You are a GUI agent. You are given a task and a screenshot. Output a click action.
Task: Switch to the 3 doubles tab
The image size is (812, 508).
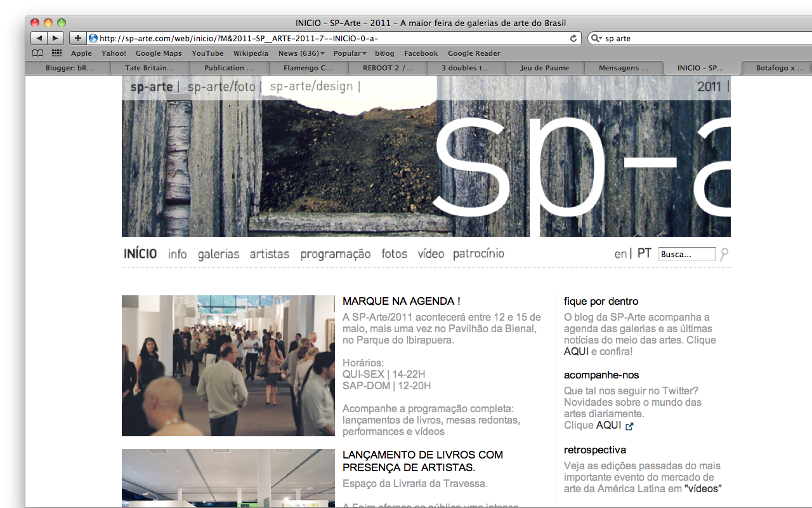pyautogui.click(x=466, y=68)
